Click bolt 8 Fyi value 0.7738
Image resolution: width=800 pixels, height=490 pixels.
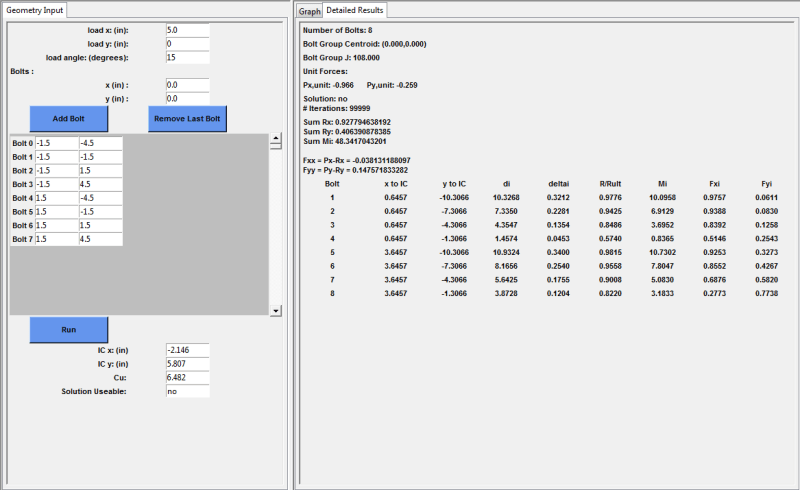[x=766, y=293]
